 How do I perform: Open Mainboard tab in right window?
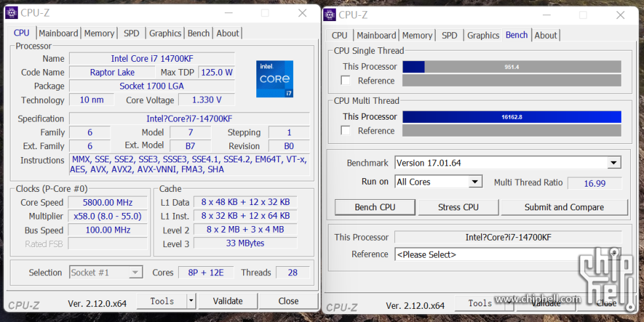pyautogui.click(x=376, y=35)
